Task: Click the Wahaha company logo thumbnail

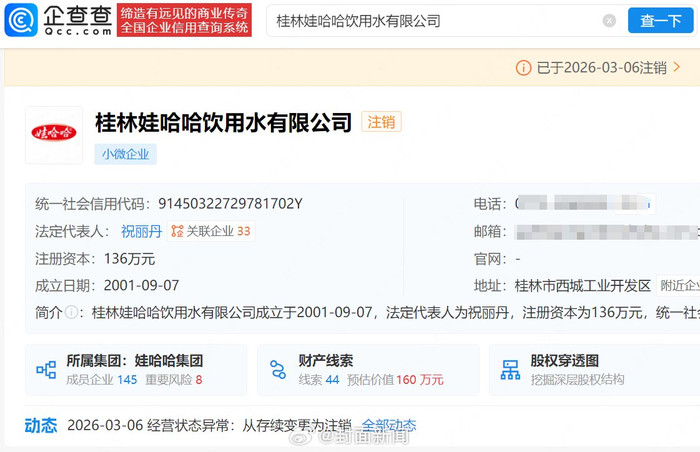Action: click(x=54, y=135)
